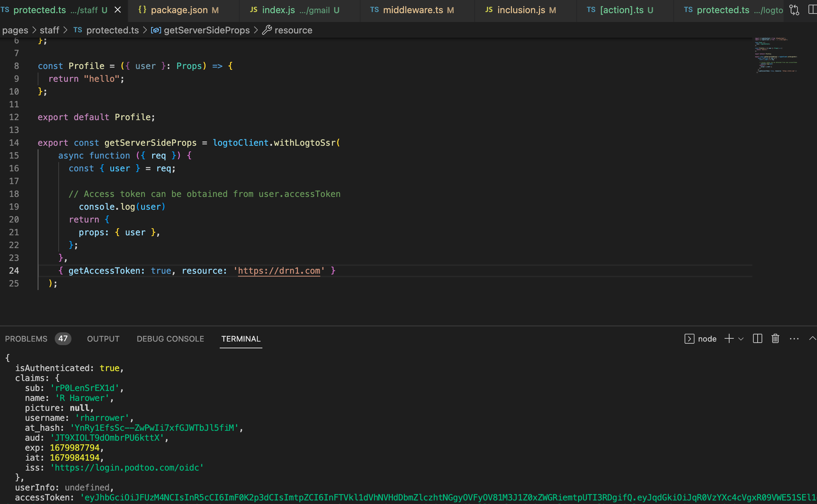
Task: Open the staff breadcrumb dropdown
Action: [x=49, y=30]
